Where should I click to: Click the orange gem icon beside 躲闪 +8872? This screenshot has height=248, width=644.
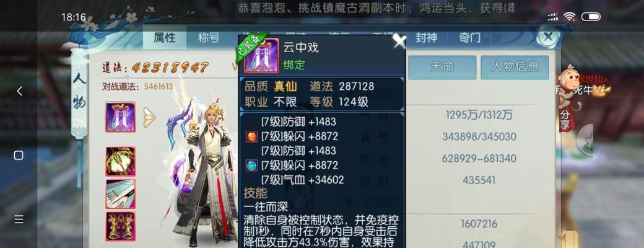pyautogui.click(x=251, y=136)
